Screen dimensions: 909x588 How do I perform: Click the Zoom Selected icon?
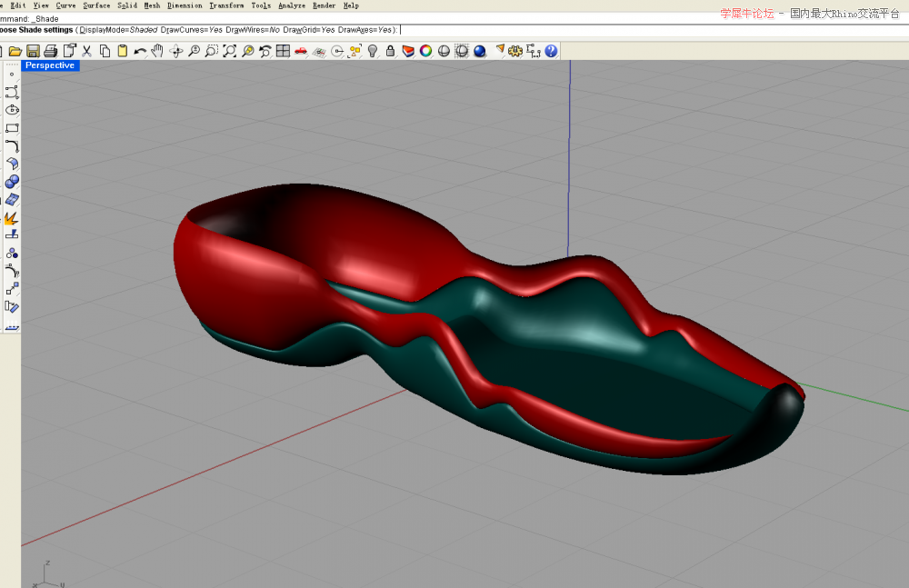(x=247, y=51)
